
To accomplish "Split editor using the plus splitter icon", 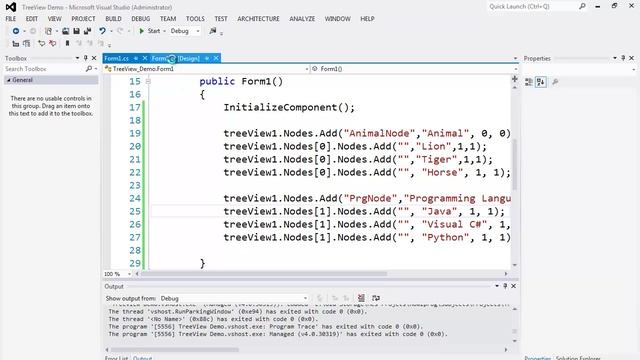I will tap(515, 79).
